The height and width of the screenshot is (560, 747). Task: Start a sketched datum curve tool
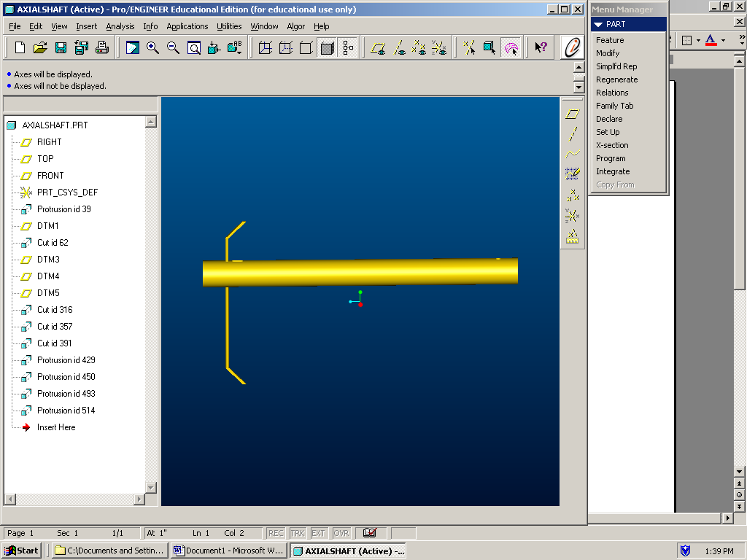tap(572, 174)
